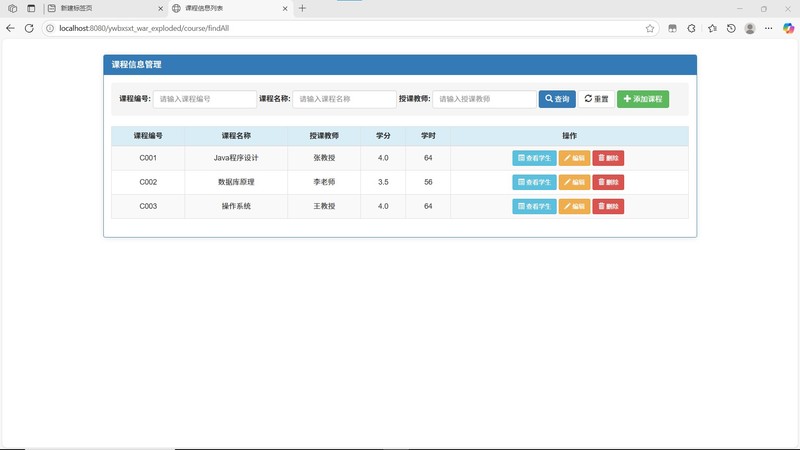
Task: Click the 课程编号 column header
Action: tap(148, 136)
